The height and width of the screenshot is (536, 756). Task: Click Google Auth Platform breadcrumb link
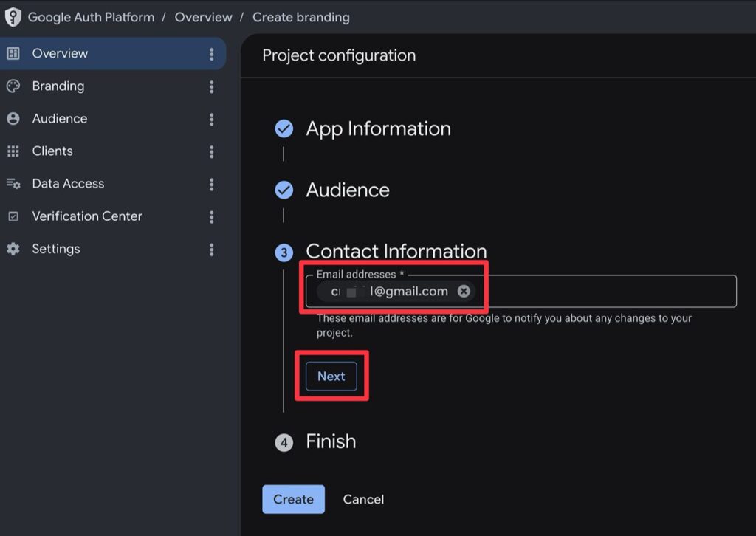91,17
